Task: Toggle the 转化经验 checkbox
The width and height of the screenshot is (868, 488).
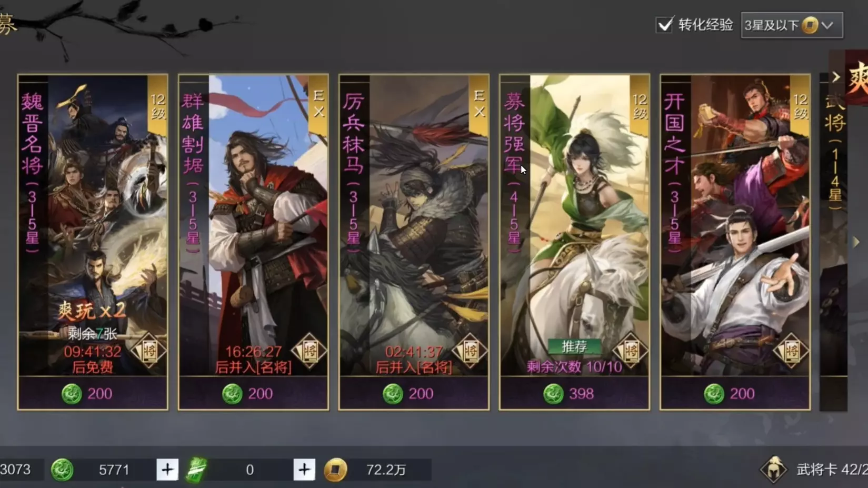Action: tap(665, 25)
